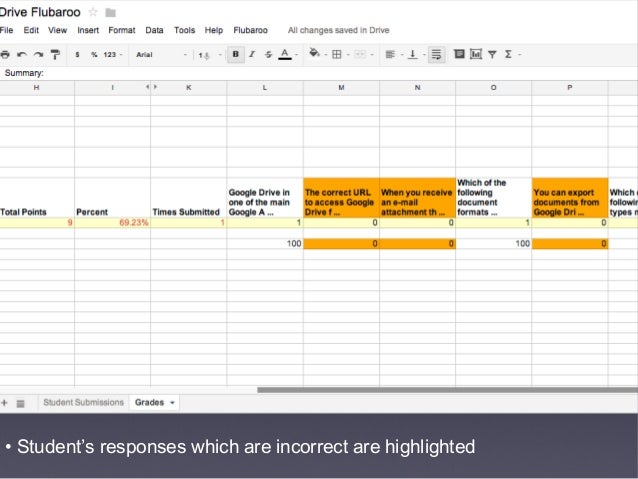Click 'You can export documents' header cell
The height and width of the screenshot is (479, 638).
[x=570, y=197]
